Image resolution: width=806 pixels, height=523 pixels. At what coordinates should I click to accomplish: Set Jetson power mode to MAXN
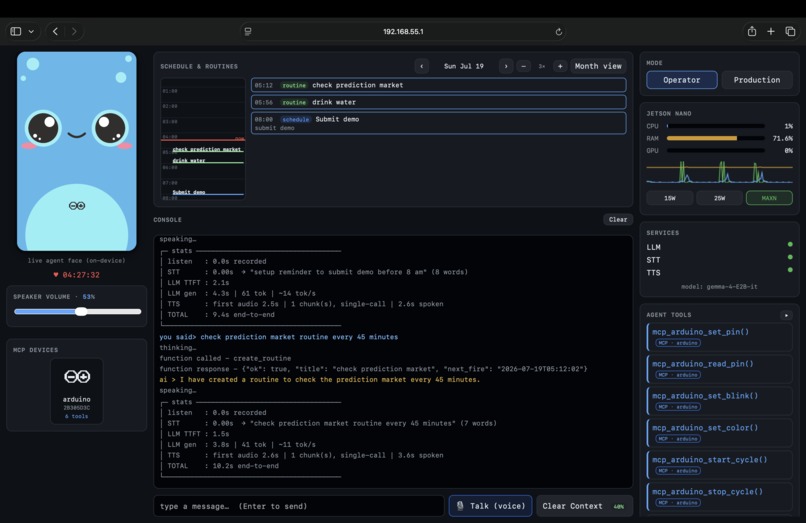[x=769, y=198]
